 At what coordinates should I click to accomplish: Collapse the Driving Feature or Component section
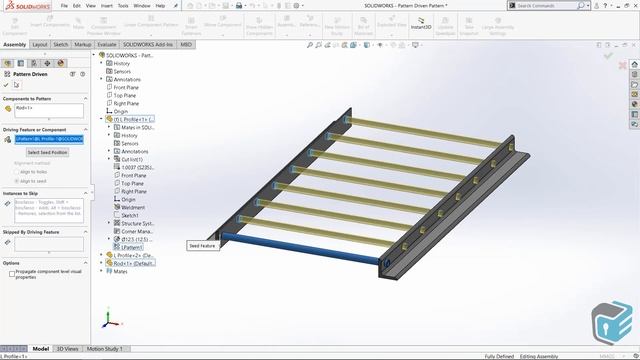tap(85, 129)
